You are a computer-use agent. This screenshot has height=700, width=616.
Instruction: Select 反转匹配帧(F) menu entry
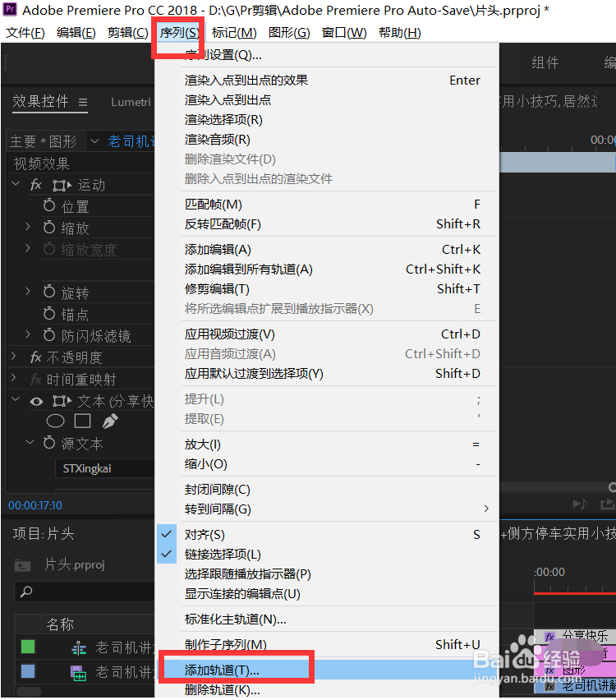click(x=326, y=224)
